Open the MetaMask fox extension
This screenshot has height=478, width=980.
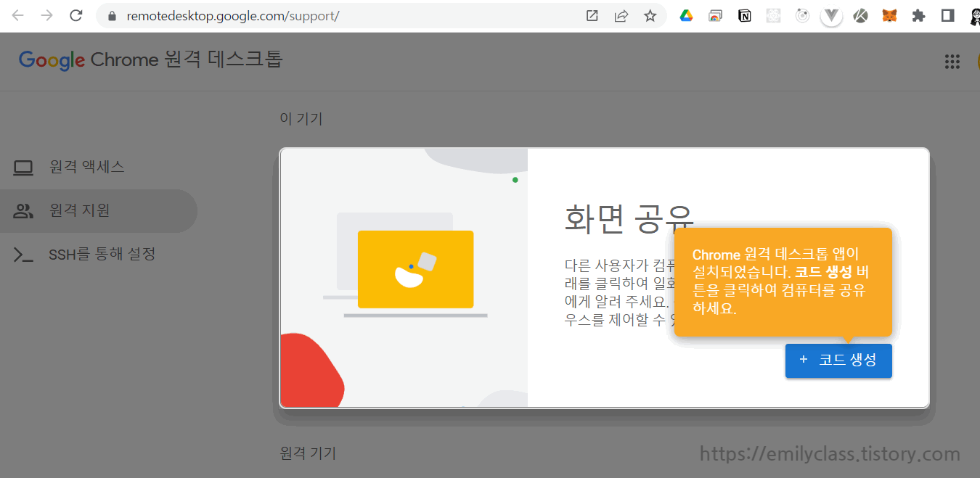(889, 15)
